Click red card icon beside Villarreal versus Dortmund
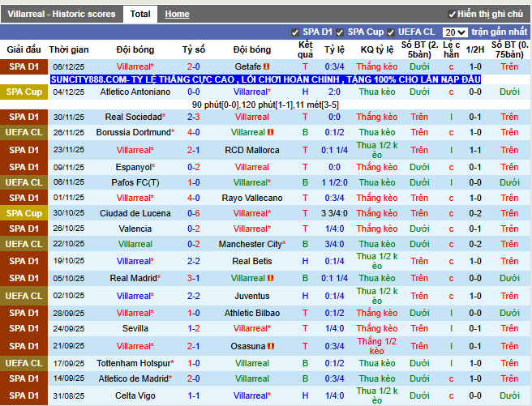 pyautogui.click(x=270, y=133)
